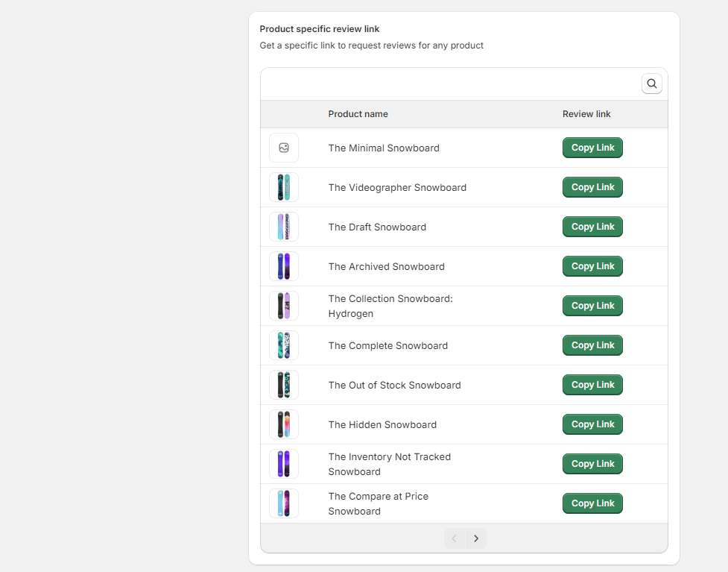Copy link for The Out of Stock Snowboard
The width and height of the screenshot is (728, 572).
pos(592,385)
